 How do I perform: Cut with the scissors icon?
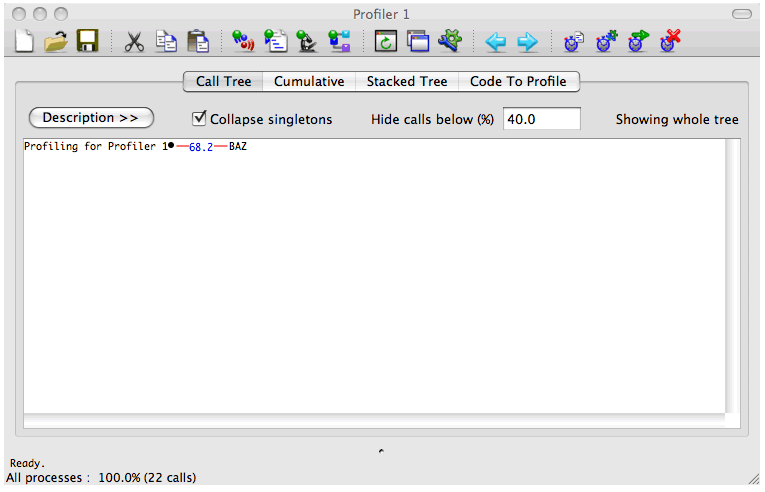(134, 41)
